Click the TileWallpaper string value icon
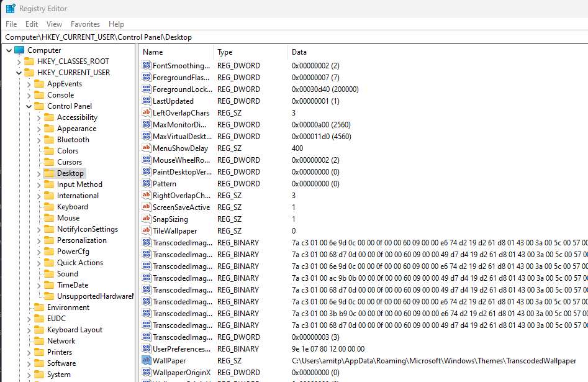This screenshot has width=588, height=382. (147, 231)
